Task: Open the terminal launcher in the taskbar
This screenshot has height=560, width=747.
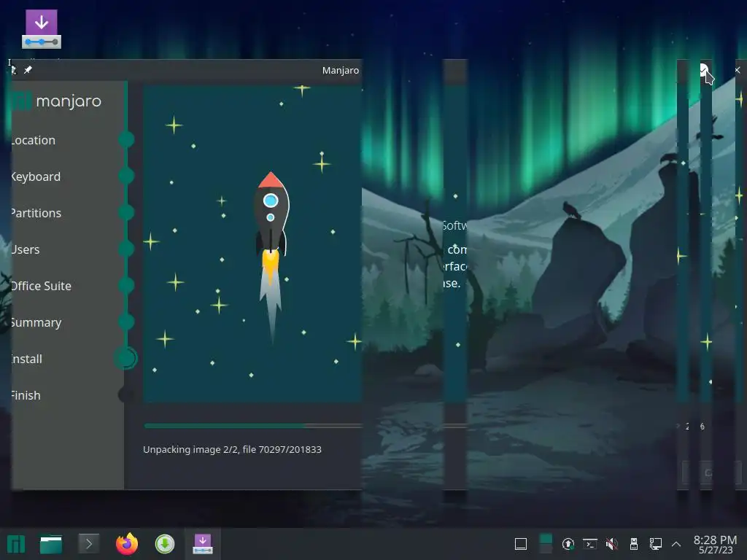Action: [88, 544]
